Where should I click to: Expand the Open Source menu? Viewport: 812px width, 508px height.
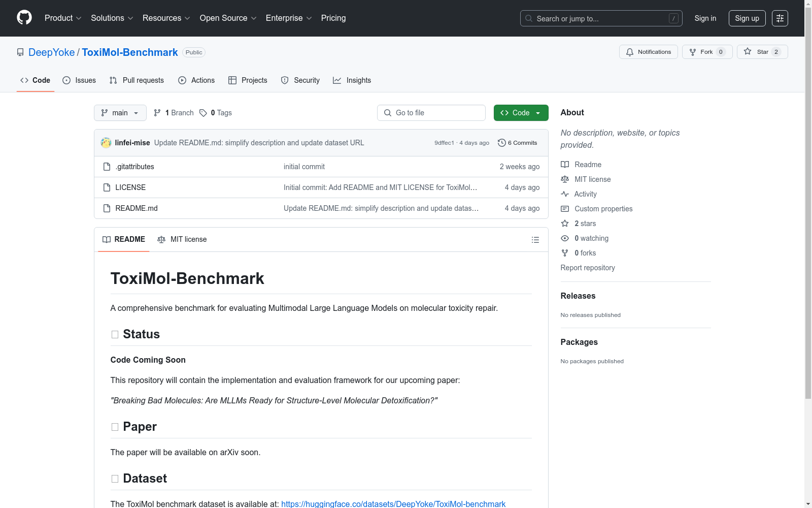pyautogui.click(x=228, y=18)
